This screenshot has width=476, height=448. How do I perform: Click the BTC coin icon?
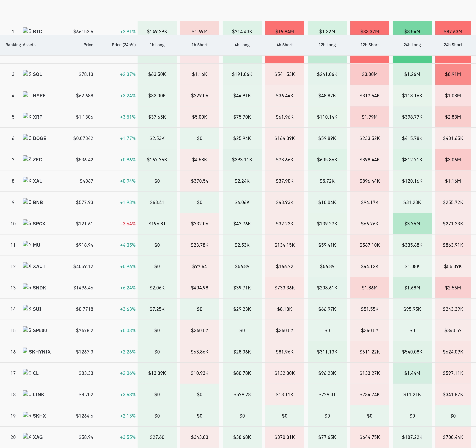click(x=27, y=31)
